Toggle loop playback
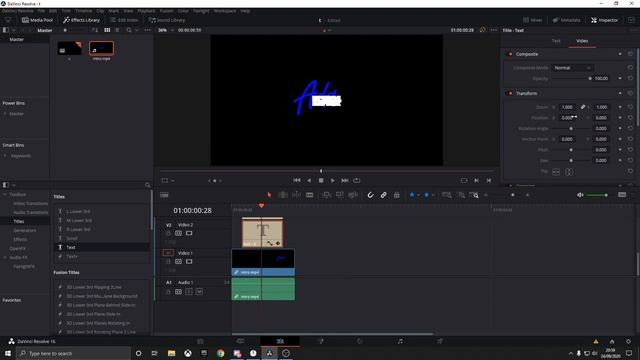 pos(357,180)
